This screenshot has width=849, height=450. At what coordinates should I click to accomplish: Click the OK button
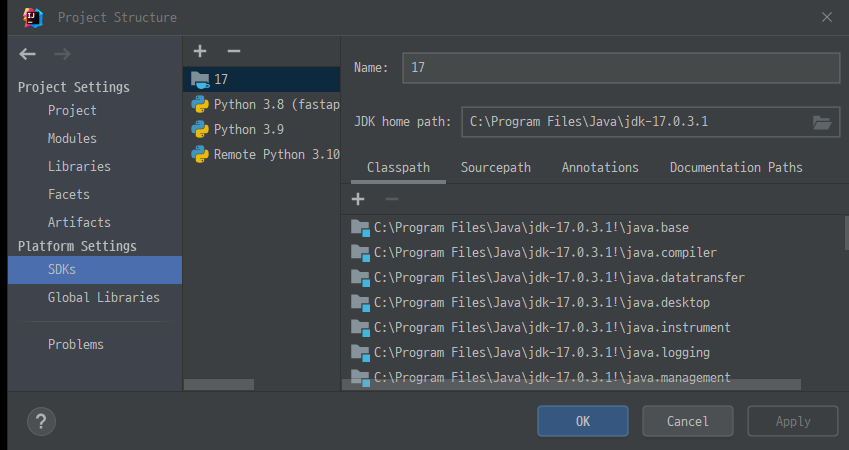point(583,421)
